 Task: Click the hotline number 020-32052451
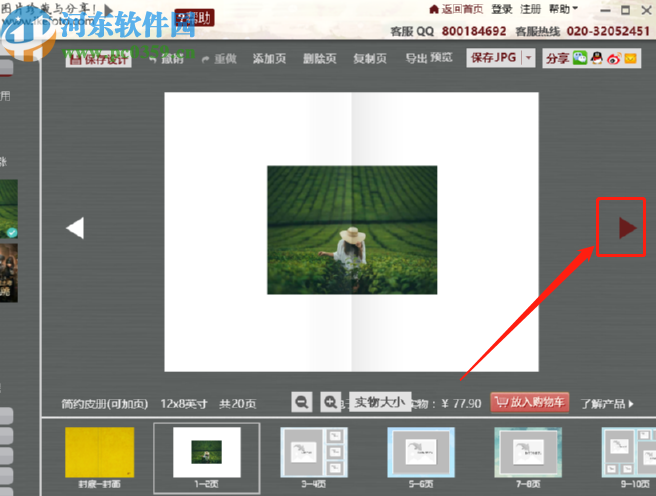pyautogui.click(x=608, y=31)
